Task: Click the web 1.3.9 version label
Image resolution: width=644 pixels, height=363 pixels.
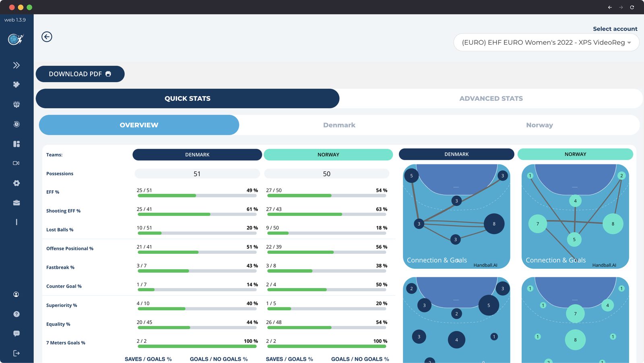Action: (x=15, y=20)
